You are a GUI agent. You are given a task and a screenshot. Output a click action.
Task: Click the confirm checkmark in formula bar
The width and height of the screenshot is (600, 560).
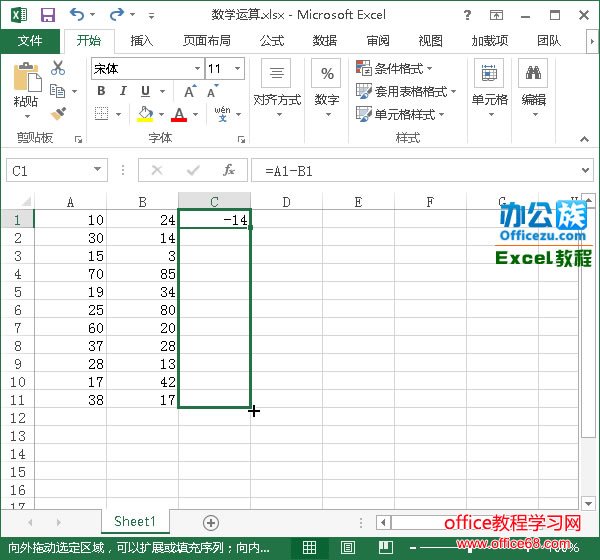pos(193,170)
